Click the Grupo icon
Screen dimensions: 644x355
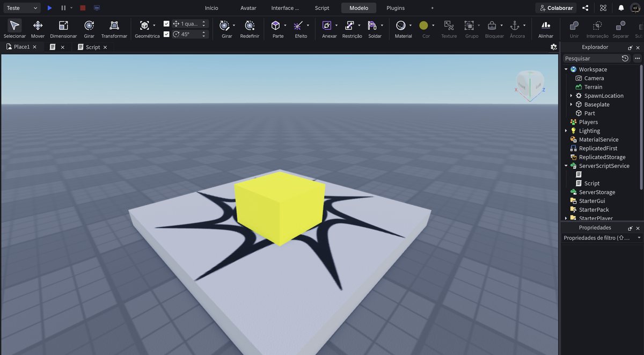point(469,25)
